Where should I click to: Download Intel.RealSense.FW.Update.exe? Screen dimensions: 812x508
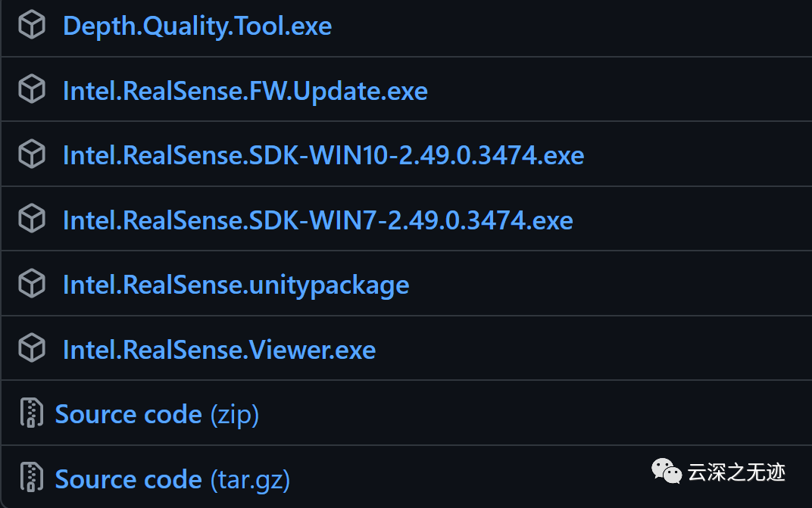coord(245,91)
